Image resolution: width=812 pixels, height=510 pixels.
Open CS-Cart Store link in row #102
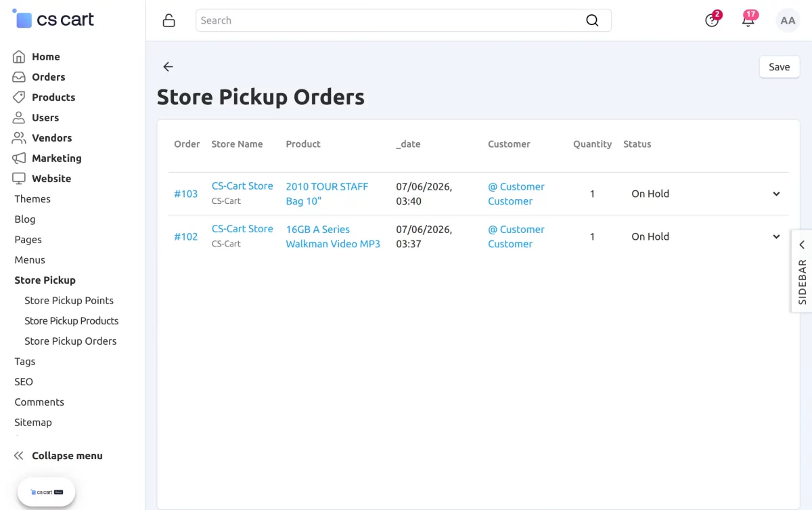242,229
